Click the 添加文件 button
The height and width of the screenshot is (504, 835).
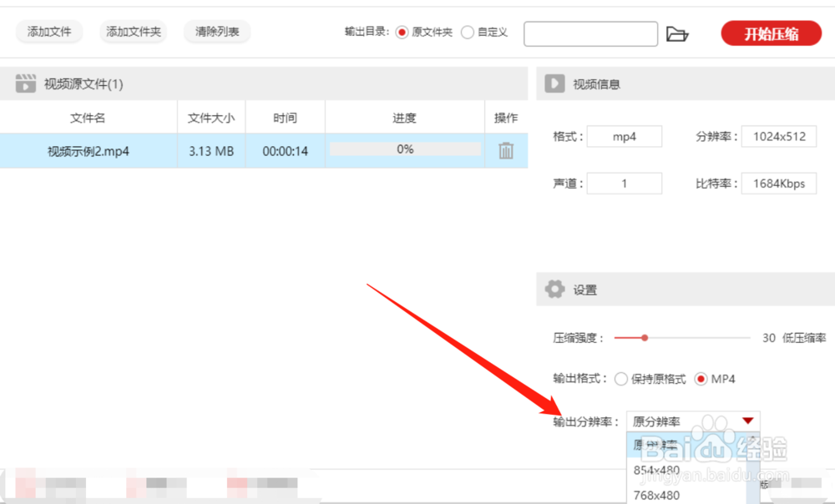click(48, 32)
